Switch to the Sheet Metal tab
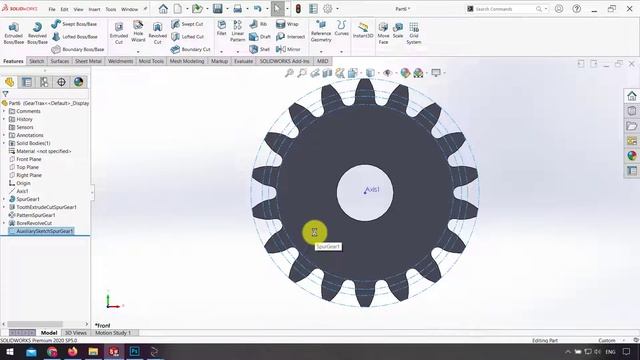The height and width of the screenshot is (360, 640). pos(88,61)
